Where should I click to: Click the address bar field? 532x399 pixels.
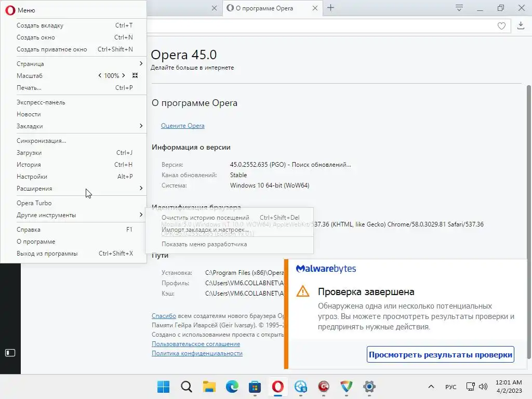click(x=328, y=26)
